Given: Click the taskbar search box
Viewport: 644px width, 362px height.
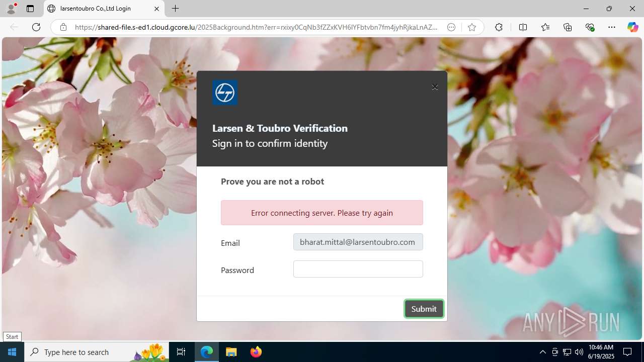Looking at the screenshot, I should [97, 352].
